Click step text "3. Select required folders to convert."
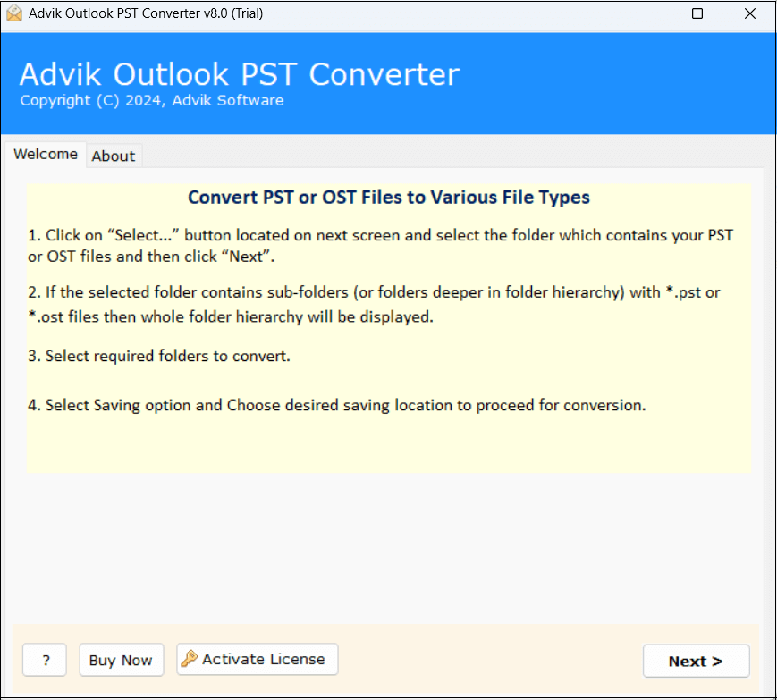 (x=159, y=356)
